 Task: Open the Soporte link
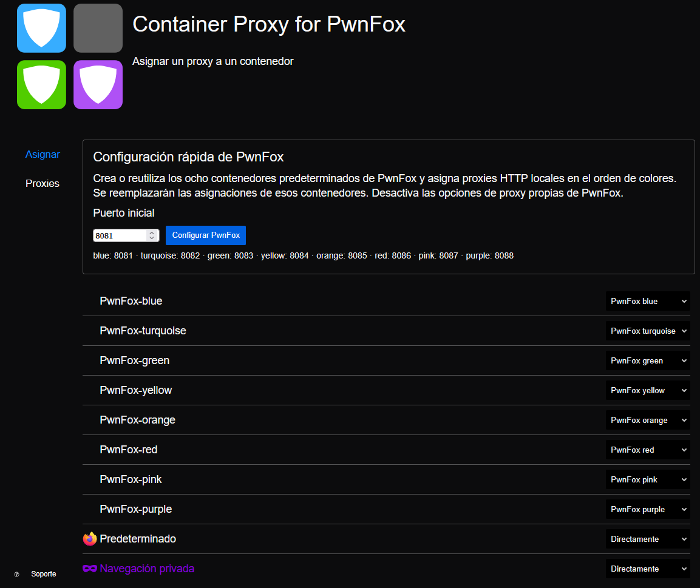pos(43,573)
